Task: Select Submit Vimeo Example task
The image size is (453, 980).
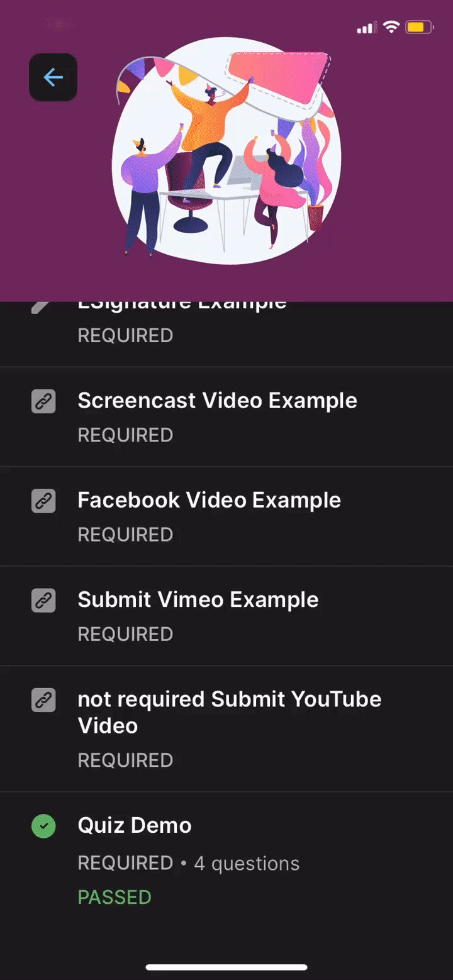Action: (226, 616)
